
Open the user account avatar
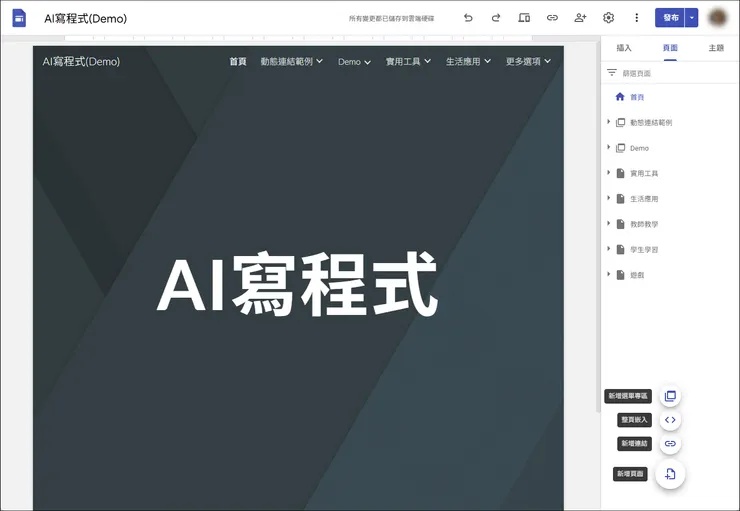click(x=718, y=18)
